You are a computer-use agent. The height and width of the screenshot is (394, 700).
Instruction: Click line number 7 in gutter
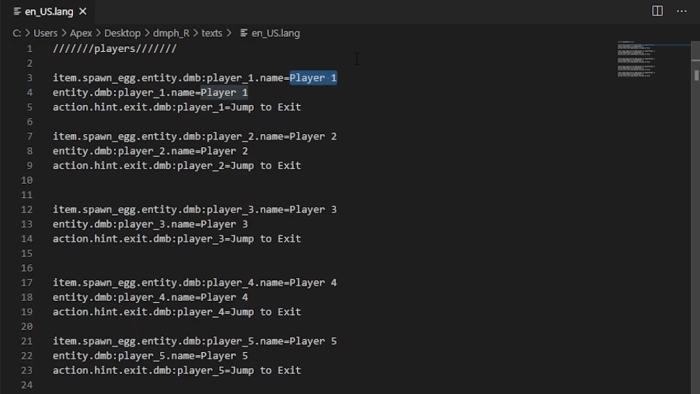point(29,137)
